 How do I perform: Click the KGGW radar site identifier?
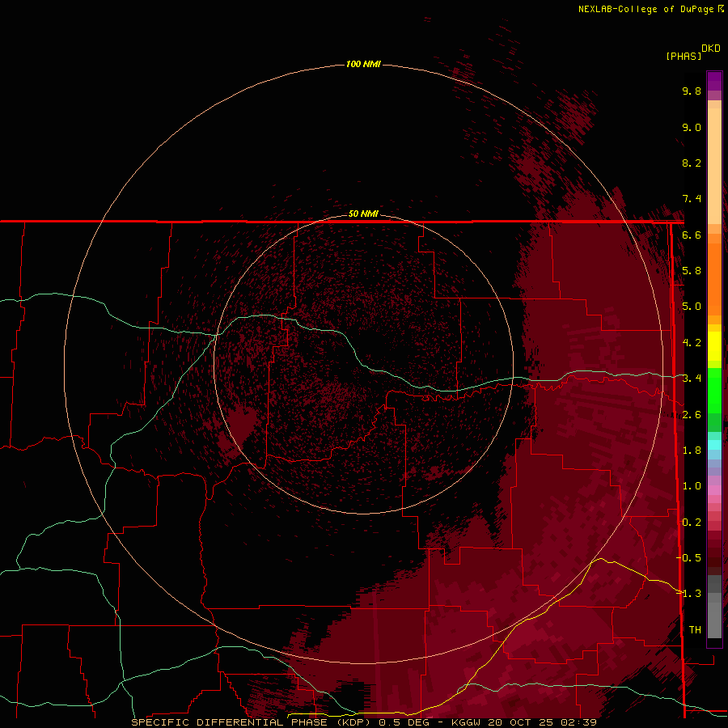point(468,722)
